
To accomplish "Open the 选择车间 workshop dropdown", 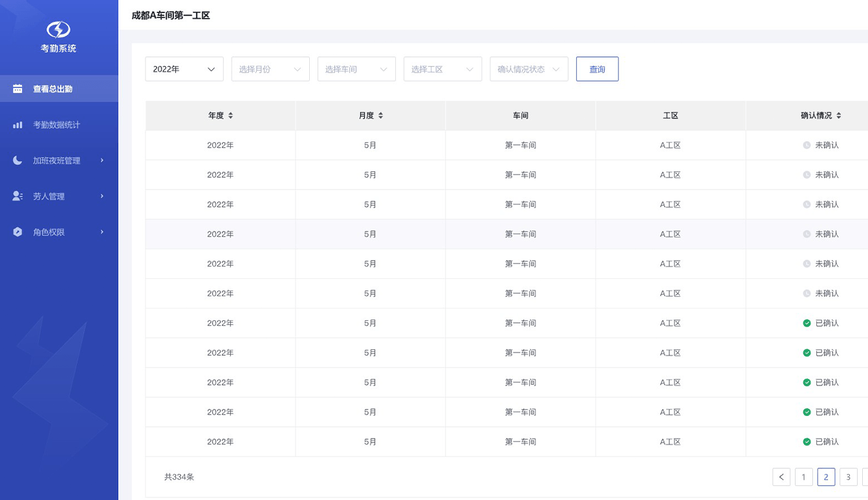I will tap(356, 69).
